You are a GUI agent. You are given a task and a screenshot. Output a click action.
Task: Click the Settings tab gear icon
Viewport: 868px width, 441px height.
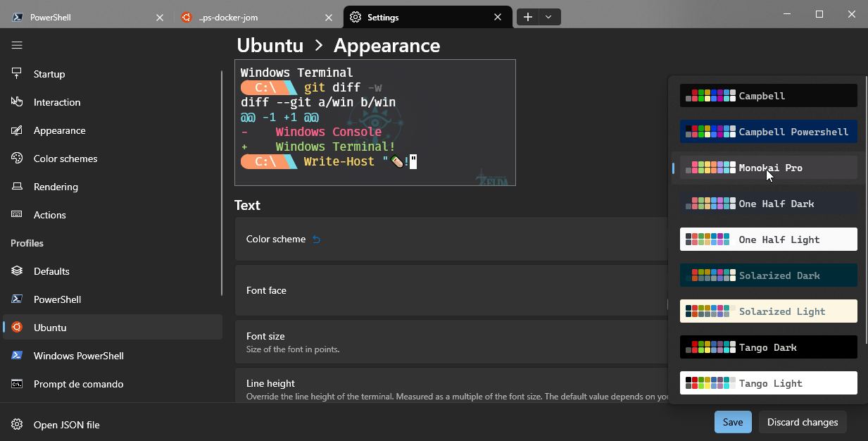pyautogui.click(x=356, y=18)
